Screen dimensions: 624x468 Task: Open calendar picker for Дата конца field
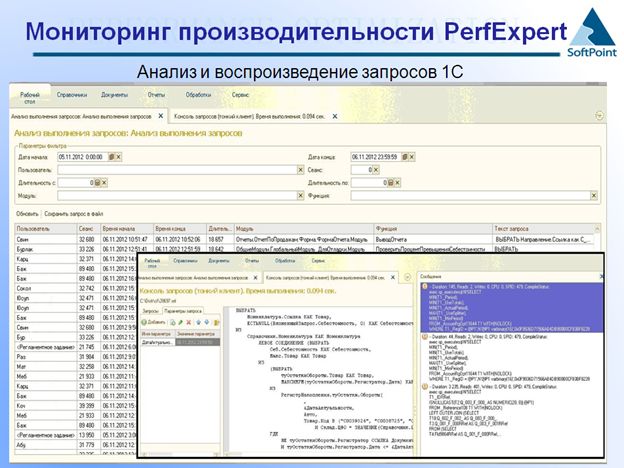[405, 157]
